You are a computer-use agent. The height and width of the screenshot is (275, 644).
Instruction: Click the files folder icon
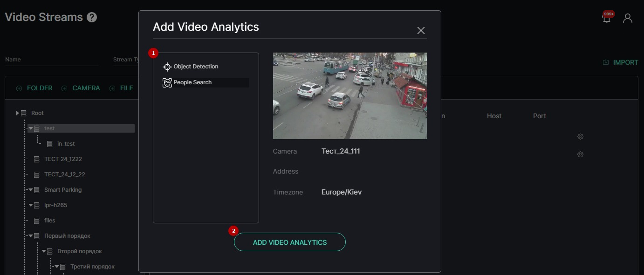click(x=37, y=221)
